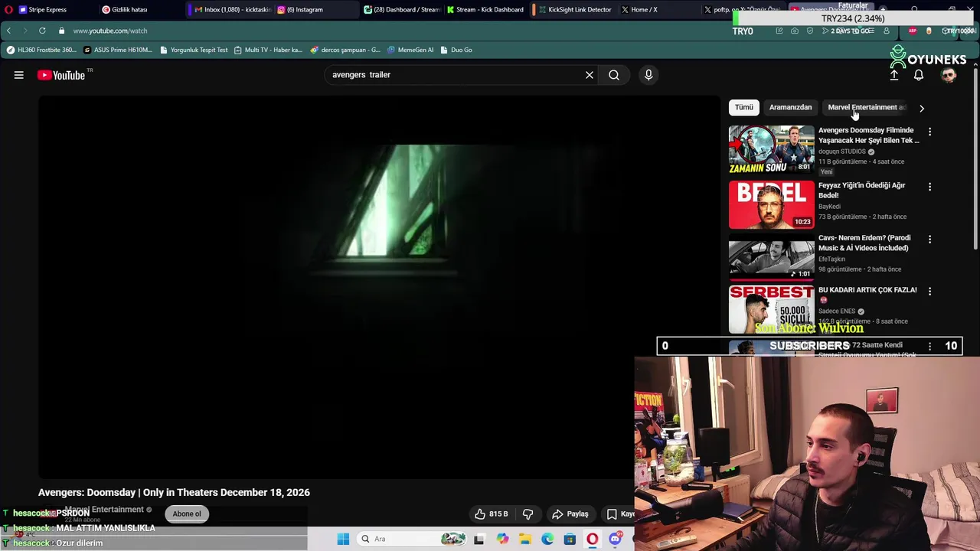This screenshot has height=551, width=980.
Task: Open the YouTube notifications bell
Action: point(919,75)
